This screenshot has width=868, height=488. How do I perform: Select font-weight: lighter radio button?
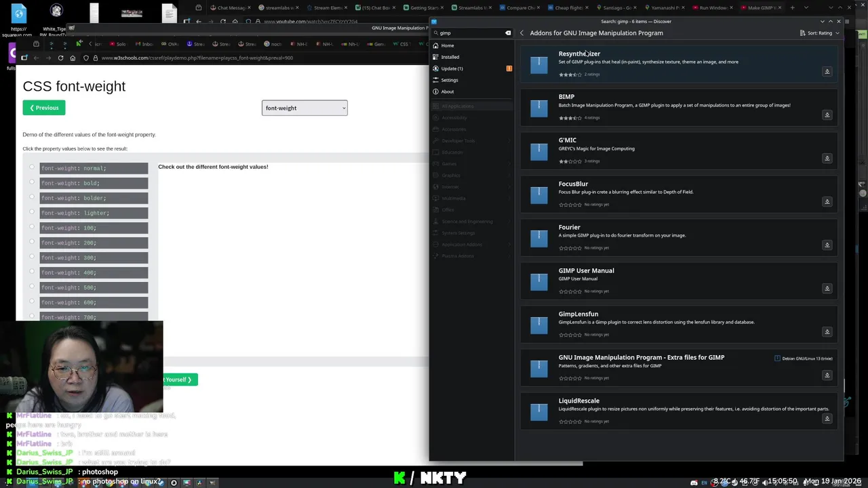click(x=31, y=211)
